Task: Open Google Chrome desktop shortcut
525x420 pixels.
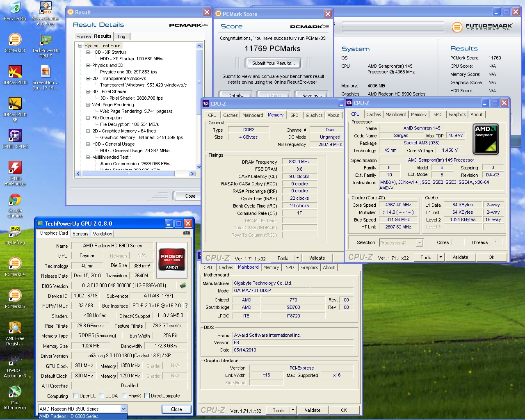Action: click(15, 205)
